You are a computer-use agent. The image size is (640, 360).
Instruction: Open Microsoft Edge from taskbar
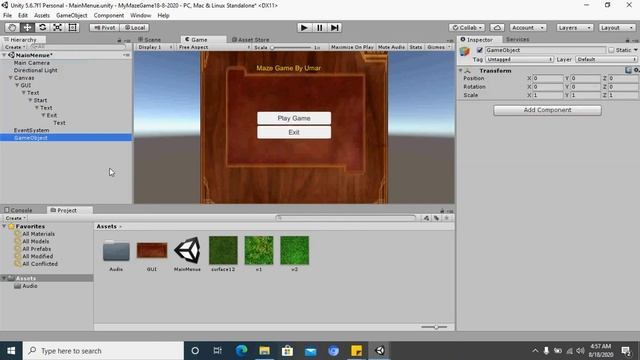tap(242, 351)
